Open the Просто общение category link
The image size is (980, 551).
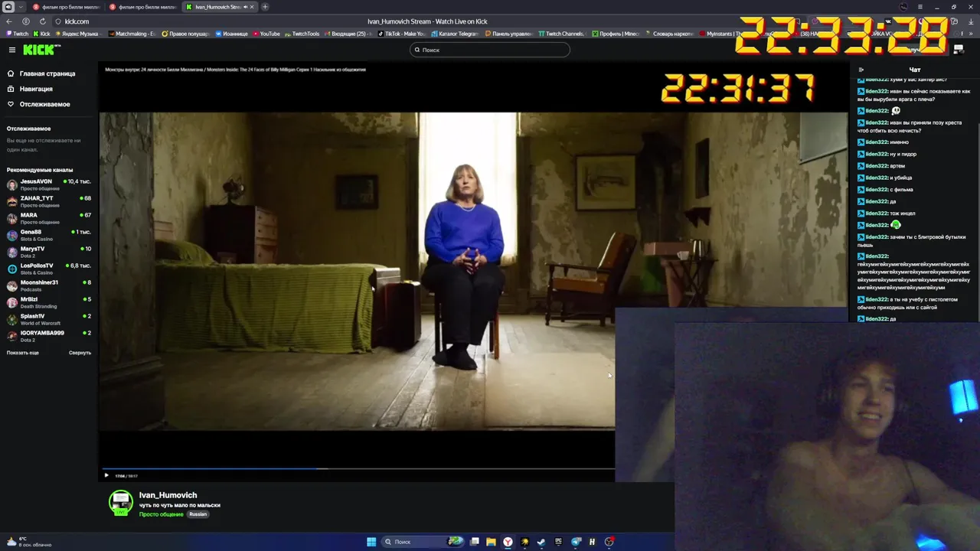(161, 514)
